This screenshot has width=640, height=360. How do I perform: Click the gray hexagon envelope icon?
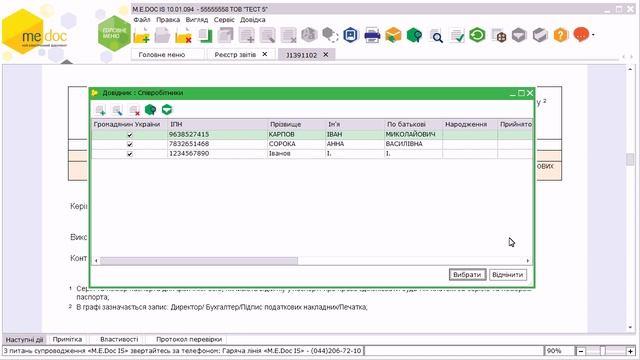point(519,36)
